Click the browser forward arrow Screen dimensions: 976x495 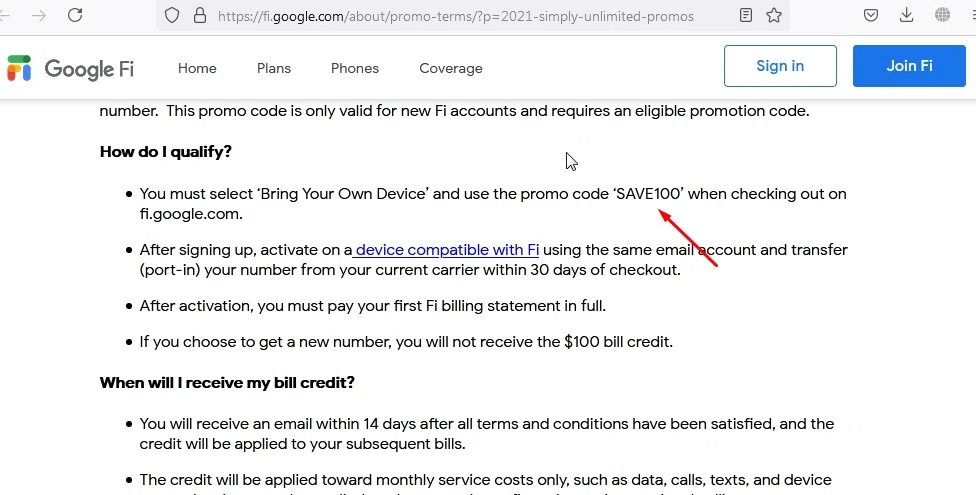[x=39, y=16]
